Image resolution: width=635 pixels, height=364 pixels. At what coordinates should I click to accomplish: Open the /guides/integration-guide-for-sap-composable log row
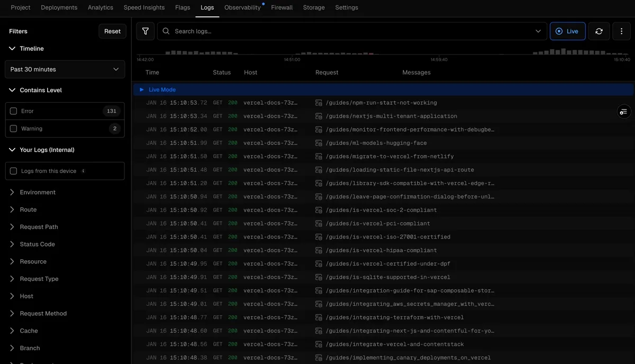tap(383, 290)
